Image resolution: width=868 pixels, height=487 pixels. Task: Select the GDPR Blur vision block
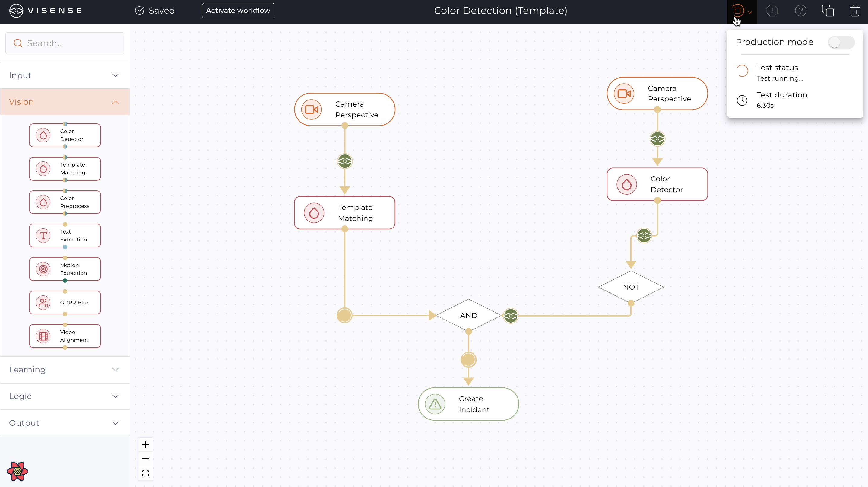[x=65, y=302]
